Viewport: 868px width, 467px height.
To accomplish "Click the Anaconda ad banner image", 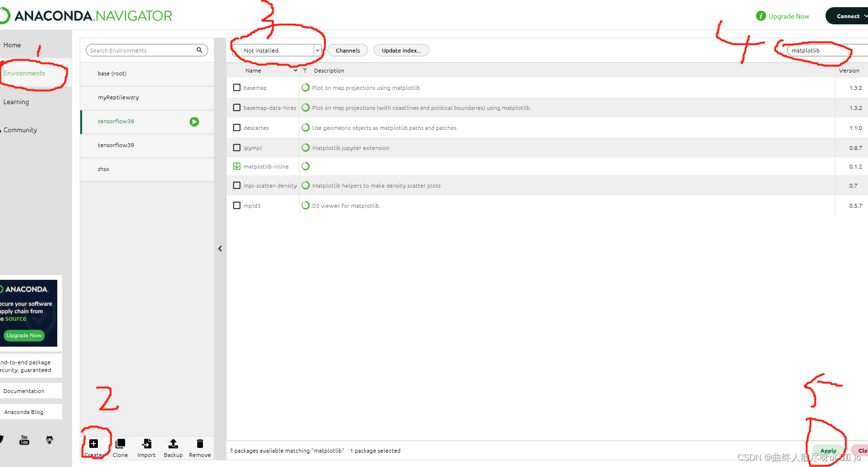I will click(x=29, y=313).
